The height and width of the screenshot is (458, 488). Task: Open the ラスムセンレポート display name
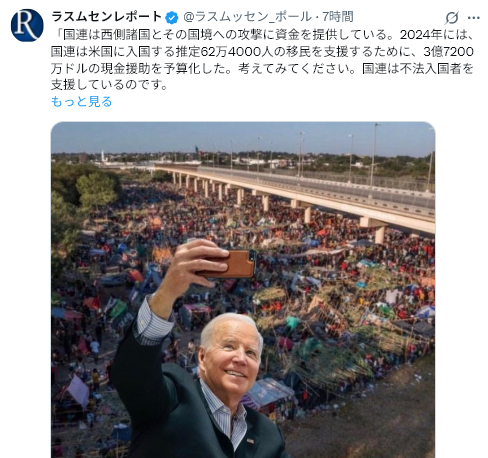[107, 16]
